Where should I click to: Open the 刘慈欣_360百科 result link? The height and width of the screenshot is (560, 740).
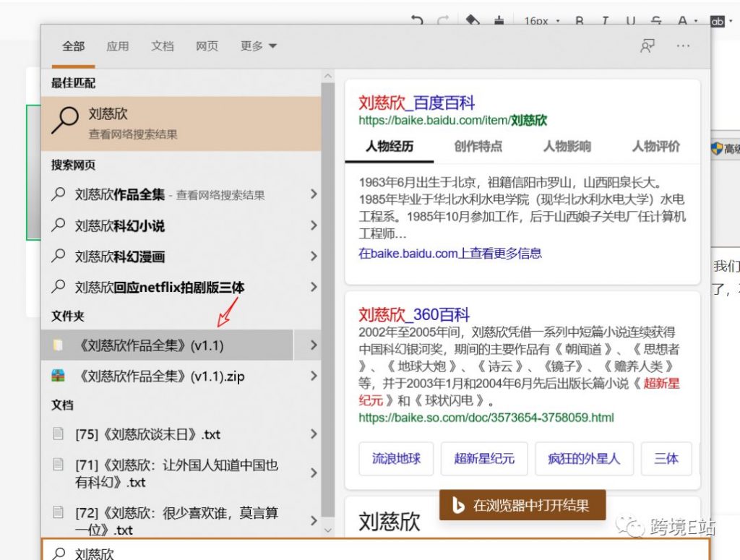(x=414, y=314)
